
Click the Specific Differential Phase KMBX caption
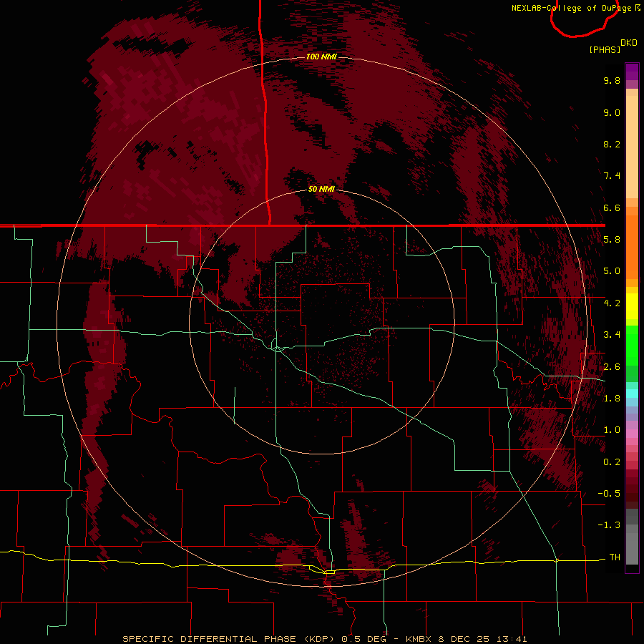pos(325,639)
